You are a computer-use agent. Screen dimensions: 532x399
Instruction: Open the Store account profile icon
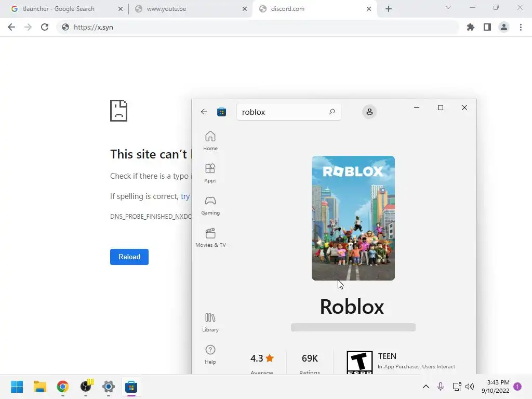[x=369, y=112]
